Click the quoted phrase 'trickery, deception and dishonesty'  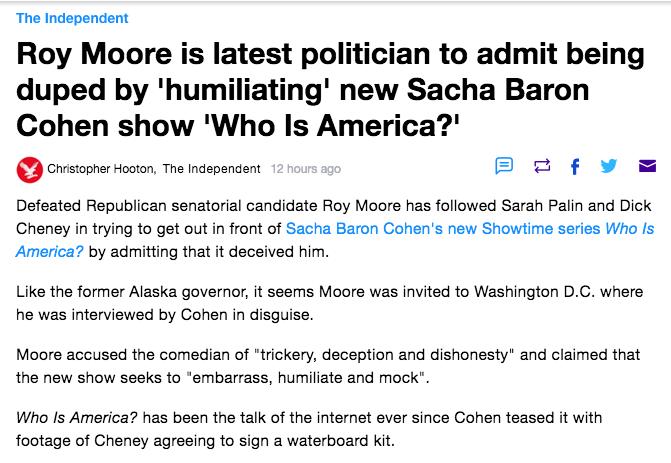pos(383,355)
